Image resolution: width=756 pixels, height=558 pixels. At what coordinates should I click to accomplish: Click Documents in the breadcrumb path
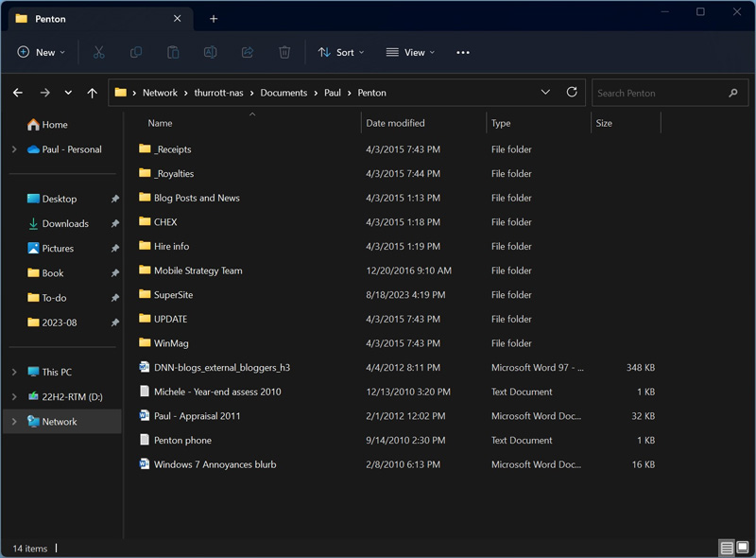[283, 93]
